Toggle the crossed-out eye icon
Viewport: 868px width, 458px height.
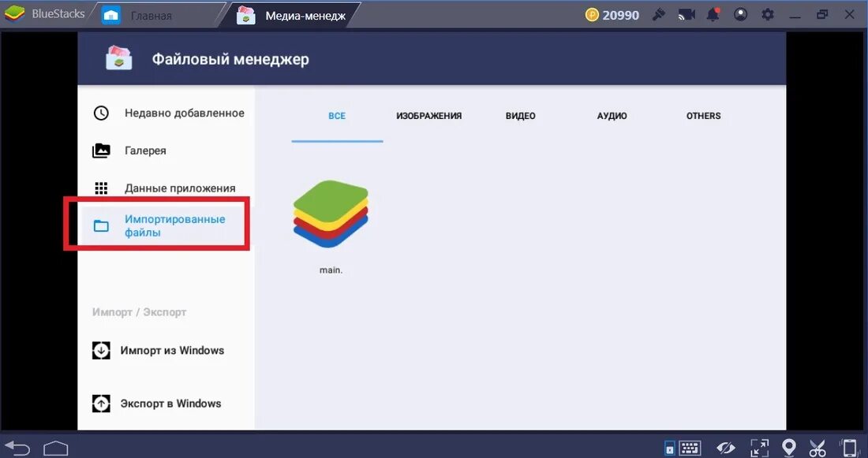pos(726,447)
